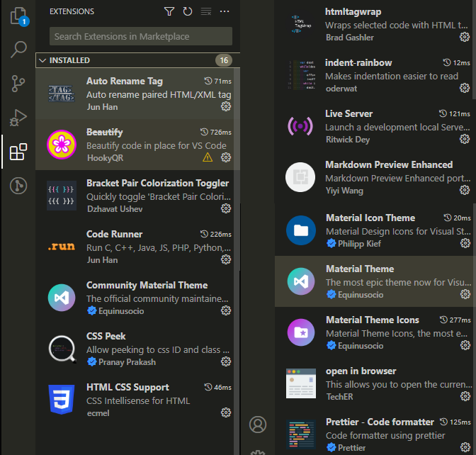Select the Beautify extension title
Image resolution: width=476 pixels, height=455 pixels.
click(104, 132)
